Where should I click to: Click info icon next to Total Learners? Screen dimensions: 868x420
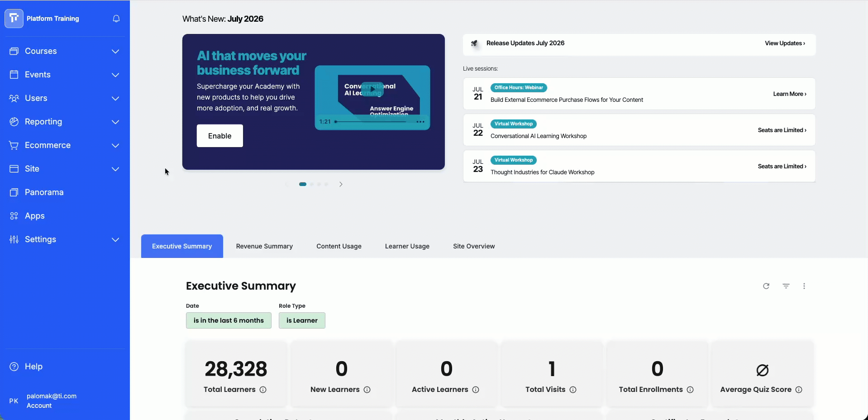(263, 390)
